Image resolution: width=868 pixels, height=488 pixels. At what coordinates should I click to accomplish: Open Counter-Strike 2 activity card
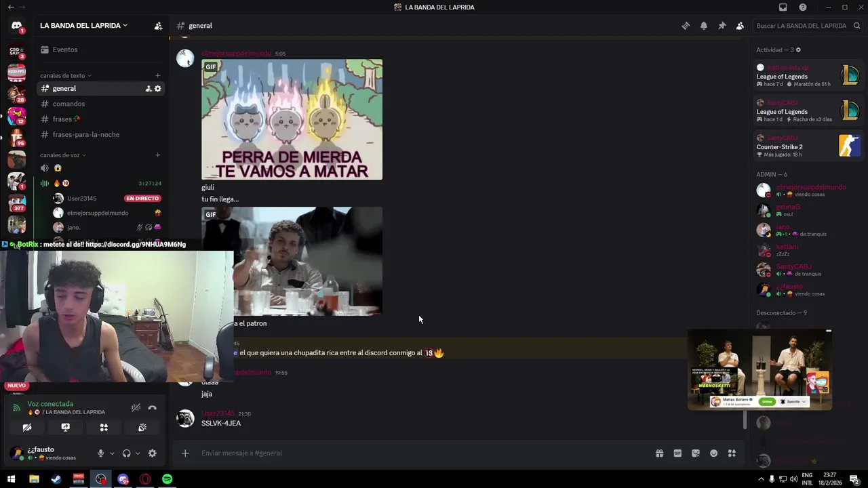(808, 146)
